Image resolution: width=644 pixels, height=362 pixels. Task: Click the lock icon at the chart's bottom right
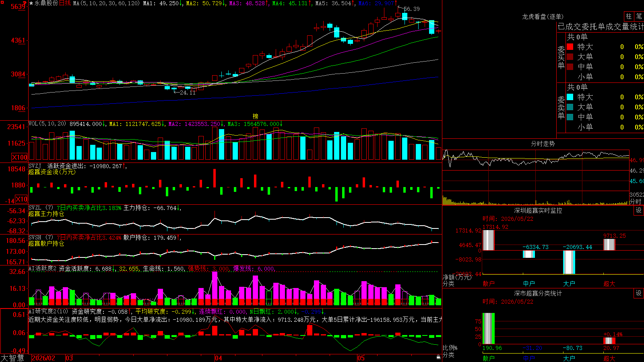coord(438,357)
